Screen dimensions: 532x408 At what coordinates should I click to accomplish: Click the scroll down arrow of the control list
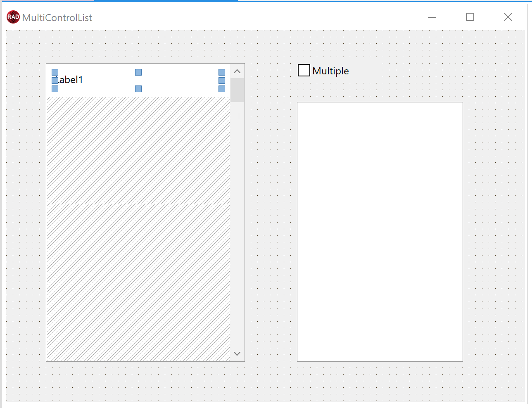point(237,353)
